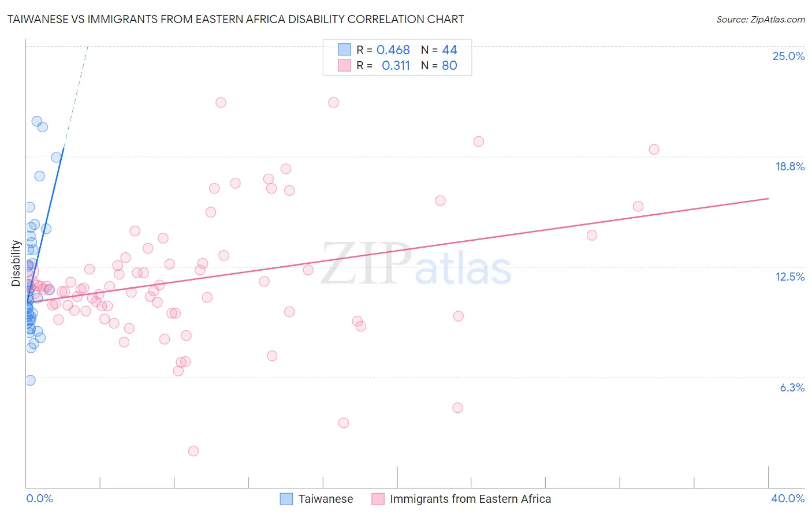Select the lowest pink data point
The height and width of the screenshot is (515, 812).
(x=193, y=451)
